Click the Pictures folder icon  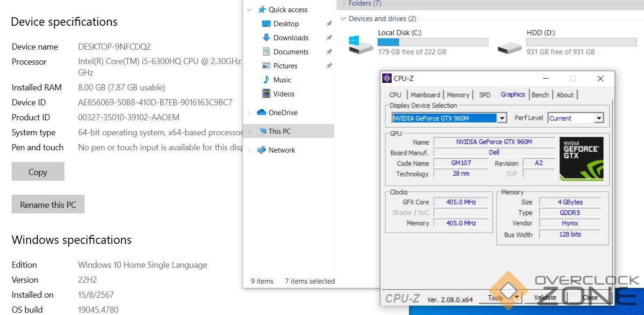tap(266, 66)
